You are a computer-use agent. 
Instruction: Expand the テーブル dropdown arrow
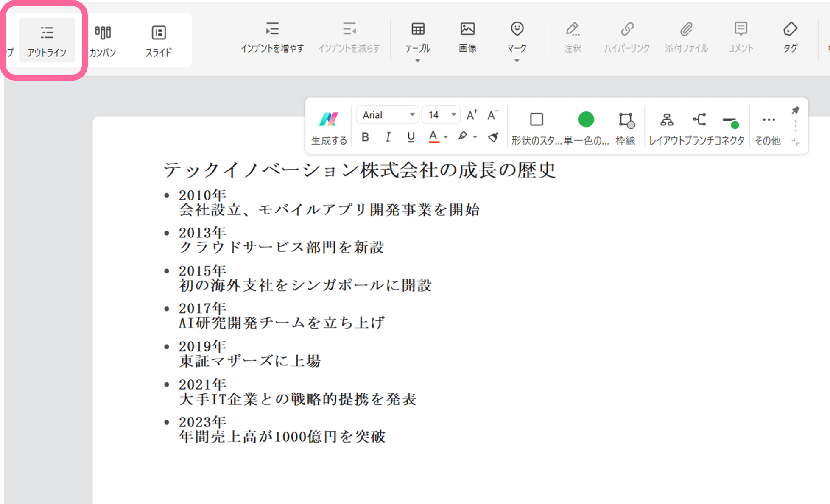418,61
